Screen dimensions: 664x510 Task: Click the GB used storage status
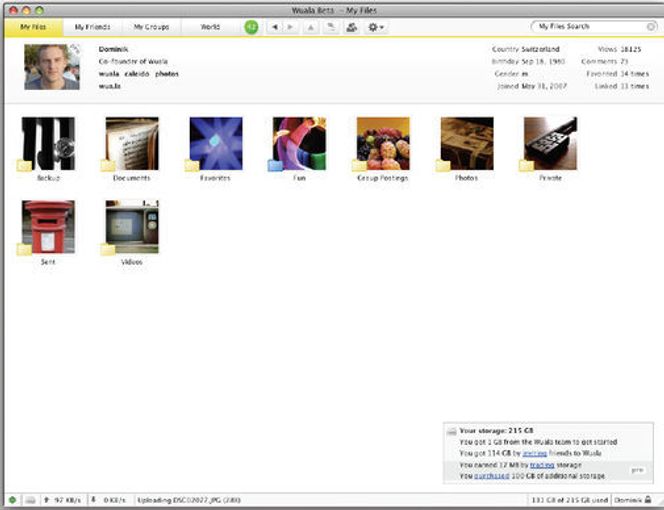(x=570, y=500)
